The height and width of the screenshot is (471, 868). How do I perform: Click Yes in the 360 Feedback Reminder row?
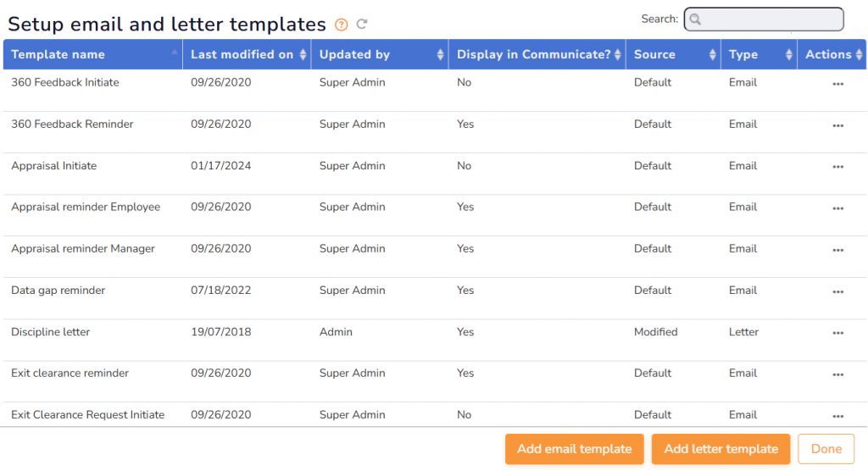[465, 124]
